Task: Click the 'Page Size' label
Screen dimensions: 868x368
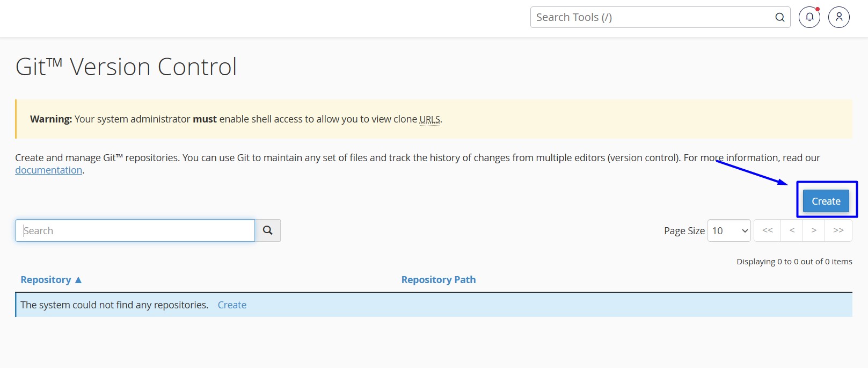Action: [x=684, y=230]
